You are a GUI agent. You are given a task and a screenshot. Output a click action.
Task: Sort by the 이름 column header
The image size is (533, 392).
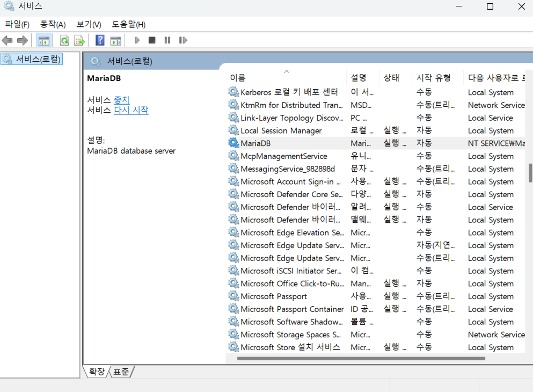287,77
